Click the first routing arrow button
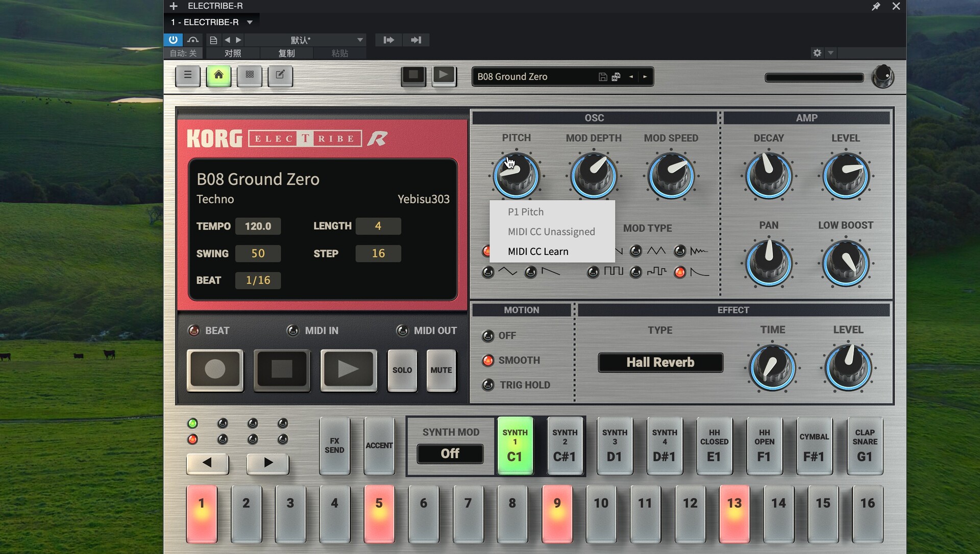The width and height of the screenshot is (980, 554). coord(389,40)
